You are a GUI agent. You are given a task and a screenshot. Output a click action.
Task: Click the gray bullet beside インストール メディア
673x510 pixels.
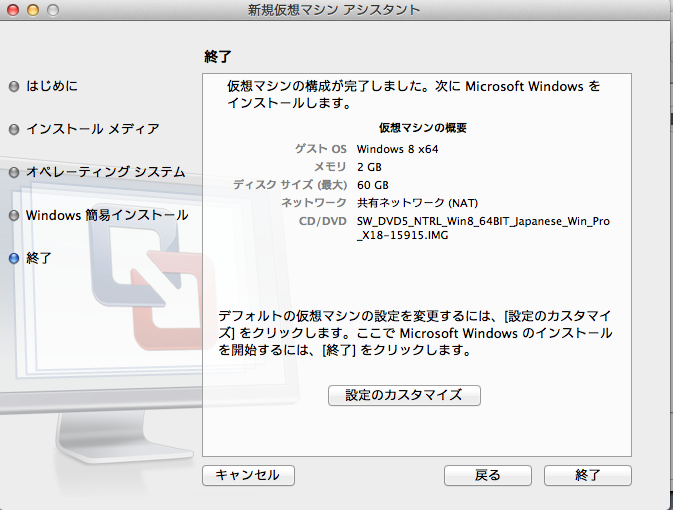pos(14,130)
